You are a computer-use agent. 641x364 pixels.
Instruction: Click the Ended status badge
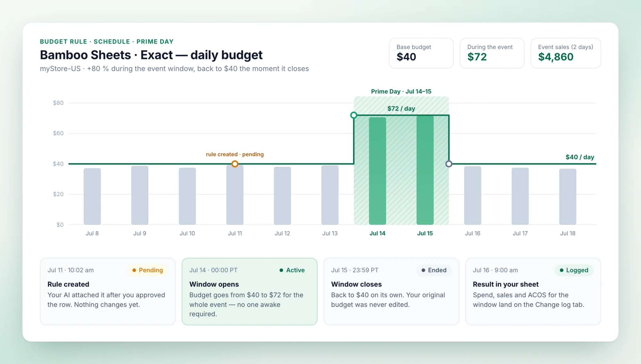click(x=434, y=270)
